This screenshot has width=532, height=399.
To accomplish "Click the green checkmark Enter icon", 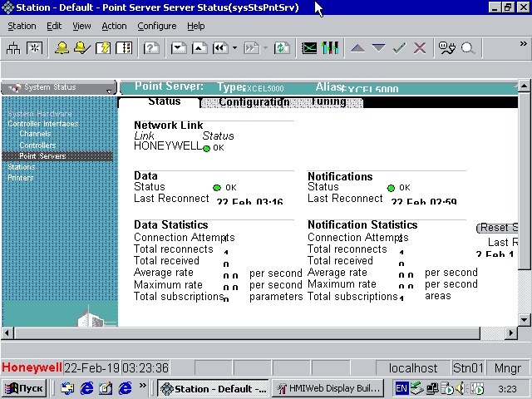I will coord(399,48).
